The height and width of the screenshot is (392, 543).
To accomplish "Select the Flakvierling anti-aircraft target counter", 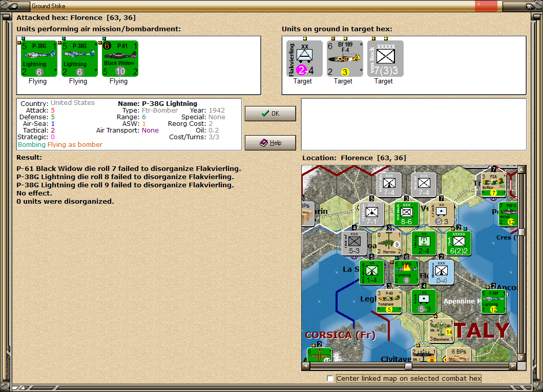I will 304,58.
